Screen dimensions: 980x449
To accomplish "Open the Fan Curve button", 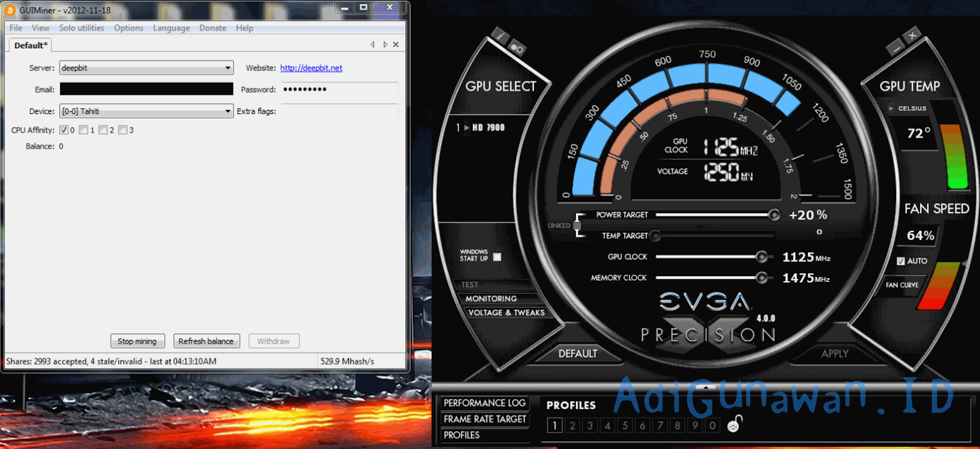I will (x=902, y=285).
